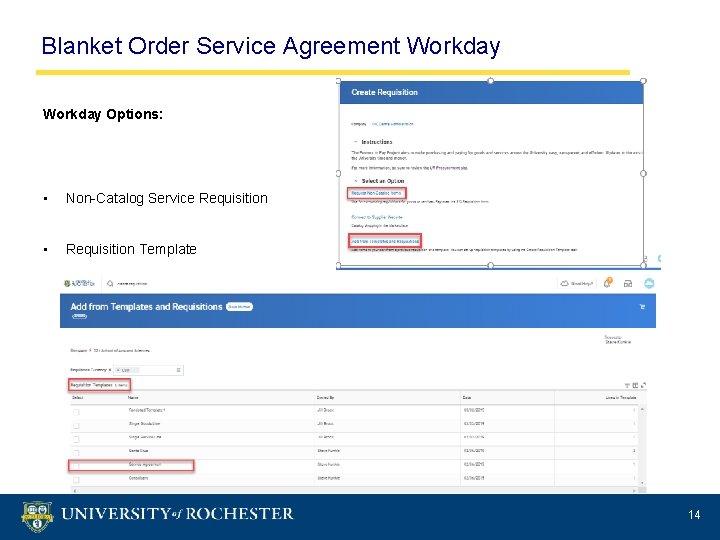Click the table scrollbar down arrow
The height and width of the screenshot is (540, 720).
point(642,483)
